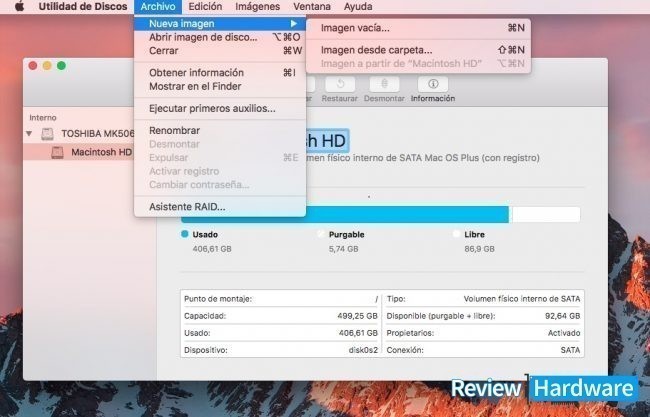The image size is (650, 417).
Task: Click the Restaurar toolbar icon
Action: tap(340, 84)
